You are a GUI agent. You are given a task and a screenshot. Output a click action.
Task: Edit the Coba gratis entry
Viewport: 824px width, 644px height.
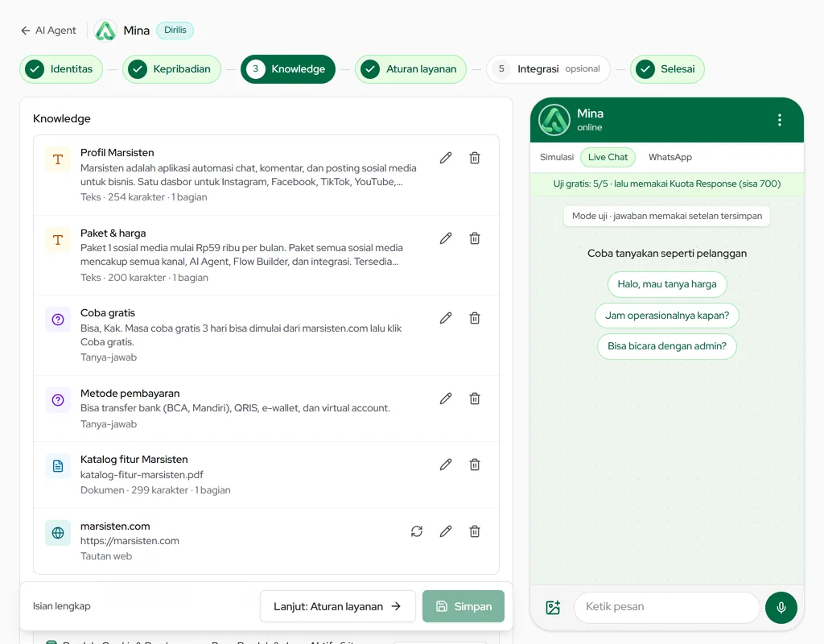coord(446,318)
